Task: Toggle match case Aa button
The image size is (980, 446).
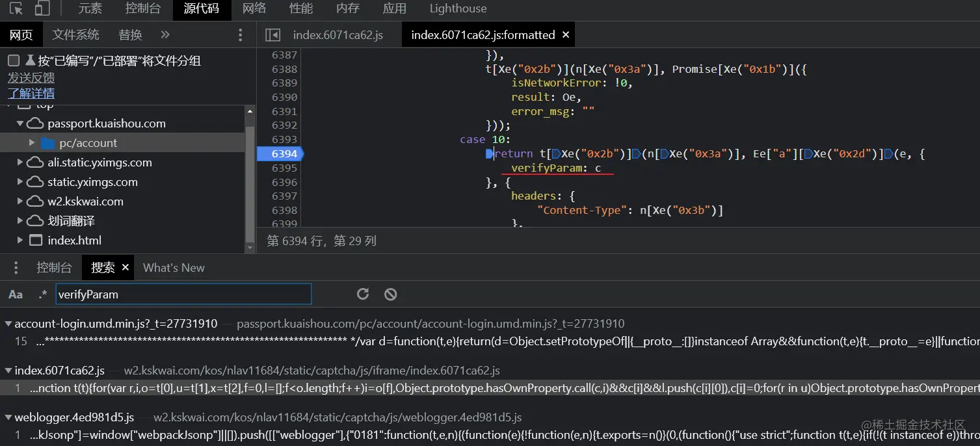Action: [x=16, y=295]
